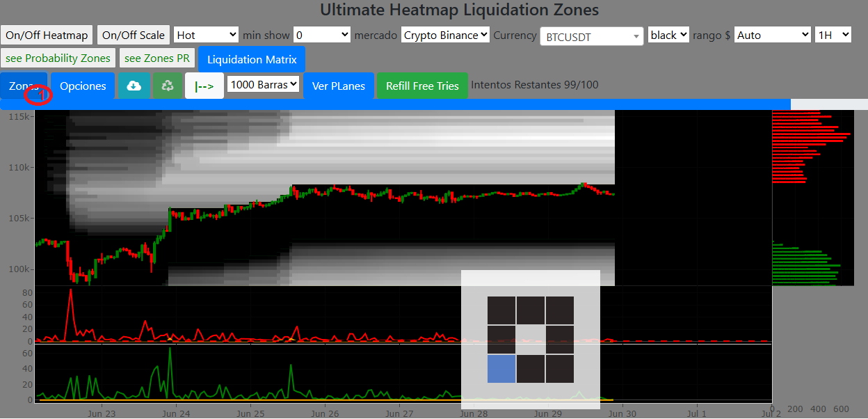Click the Ver PLanes button
This screenshot has height=419, width=868.
[339, 86]
